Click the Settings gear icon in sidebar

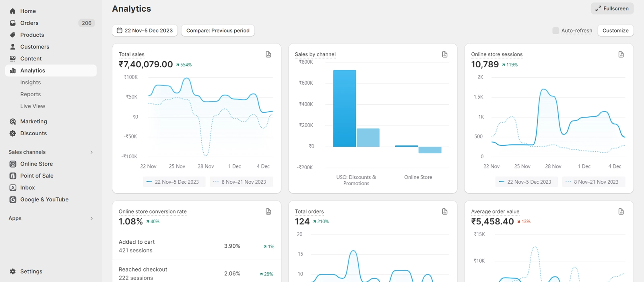(x=13, y=272)
